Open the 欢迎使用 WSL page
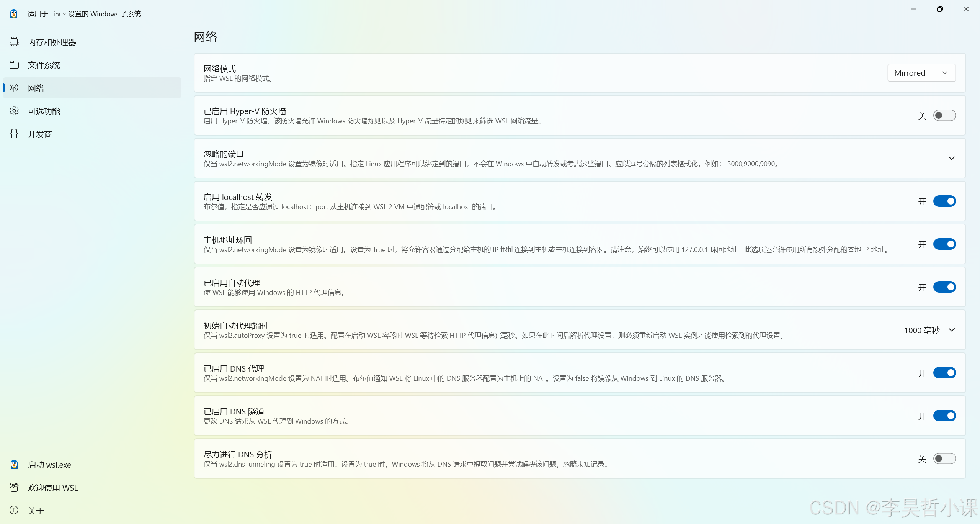This screenshot has width=980, height=524. [52, 487]
